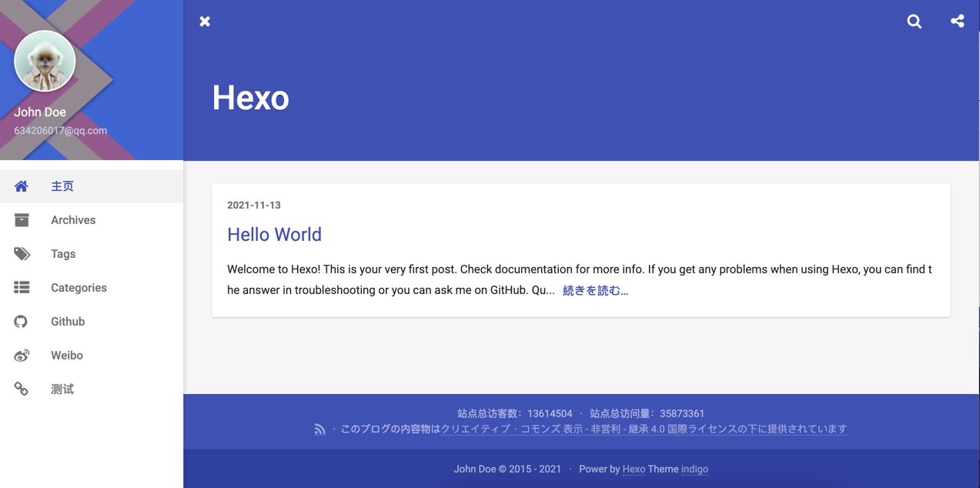This screenshot has width=980, height=488.
Task: Click the share icon in header
Action: pos(957,22)
